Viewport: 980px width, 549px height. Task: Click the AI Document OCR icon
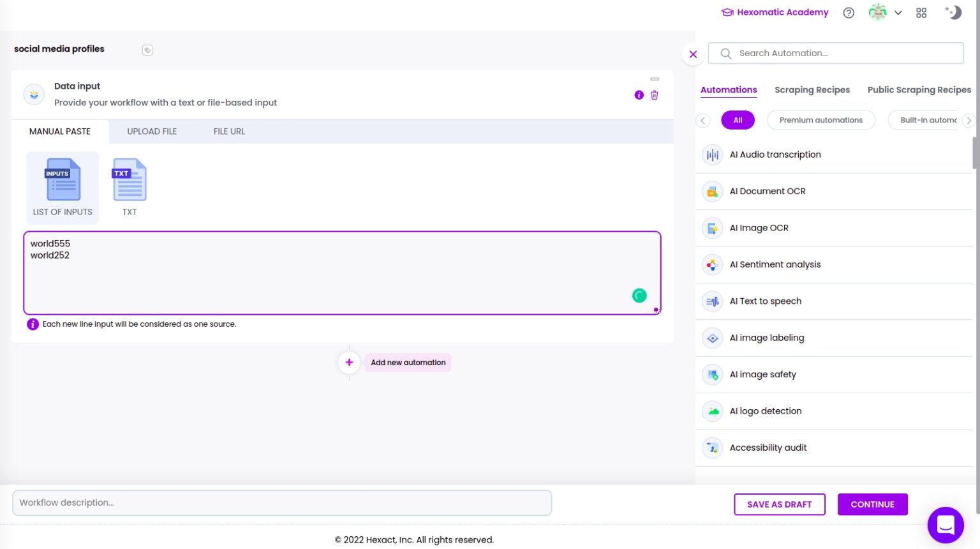712,191
